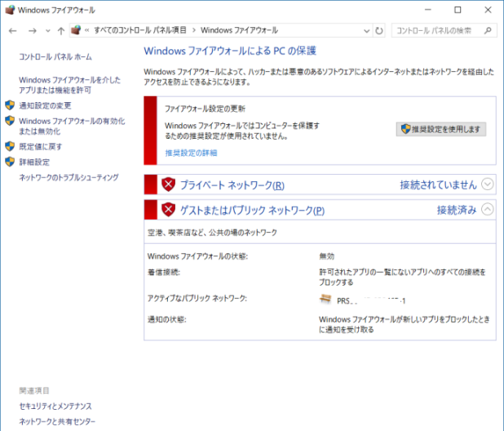The image size is (504, 431).
Task: Open 通知設定の変更 link
Action: pos(45,105)
